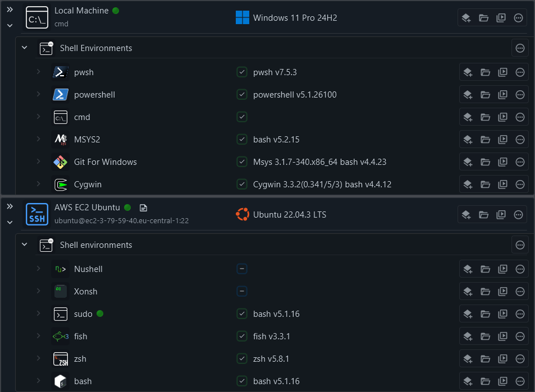Collapse the Local Machine Shell Environments section
Viewport: 535px width, 392px height.
[x=24, y=48]
